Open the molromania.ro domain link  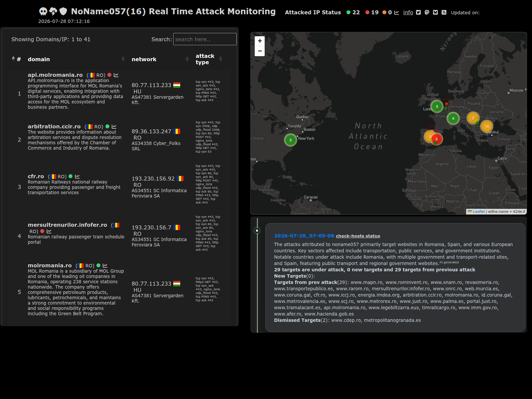click(x=50, y=266)
